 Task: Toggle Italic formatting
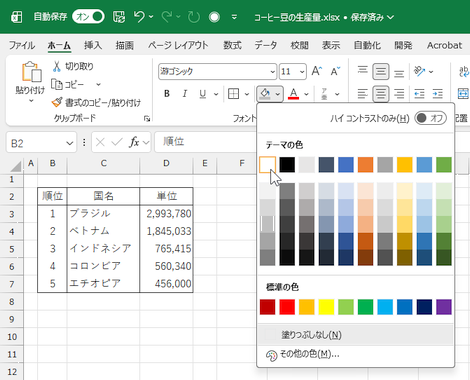(x=185, y=94)
